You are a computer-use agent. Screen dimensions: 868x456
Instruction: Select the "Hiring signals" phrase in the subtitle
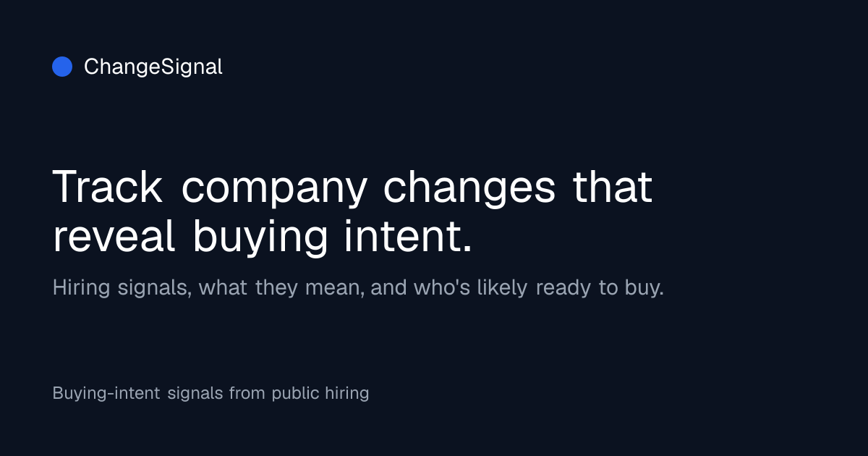click(x=122, y=288)
